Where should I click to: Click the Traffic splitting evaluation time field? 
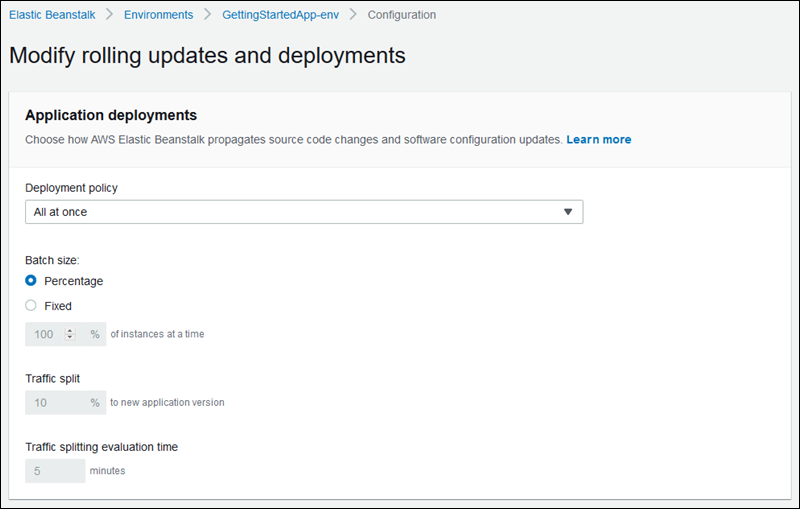pyautogui.click(x=54, y=470)
